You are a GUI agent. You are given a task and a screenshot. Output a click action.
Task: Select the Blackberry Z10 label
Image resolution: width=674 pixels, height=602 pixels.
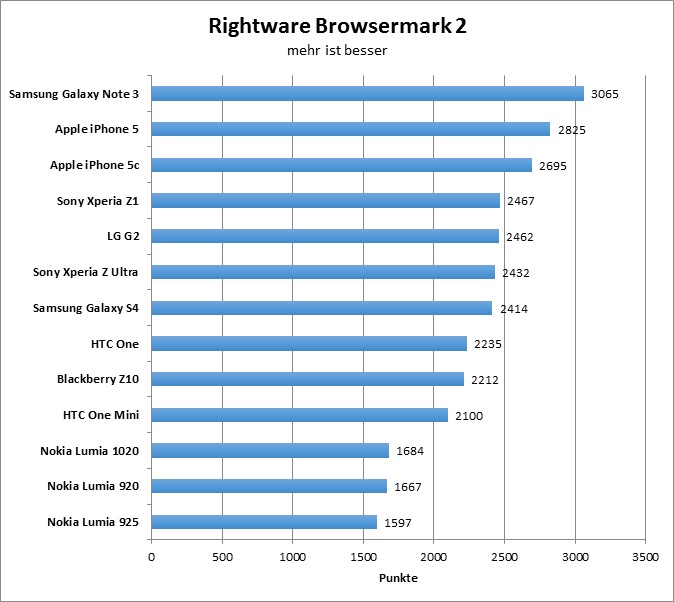coord(98,379)
